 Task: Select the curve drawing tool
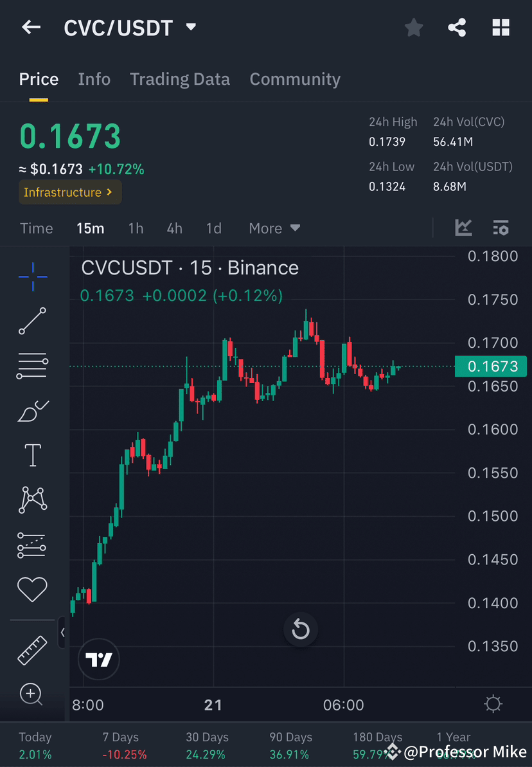tap(32, 411)
